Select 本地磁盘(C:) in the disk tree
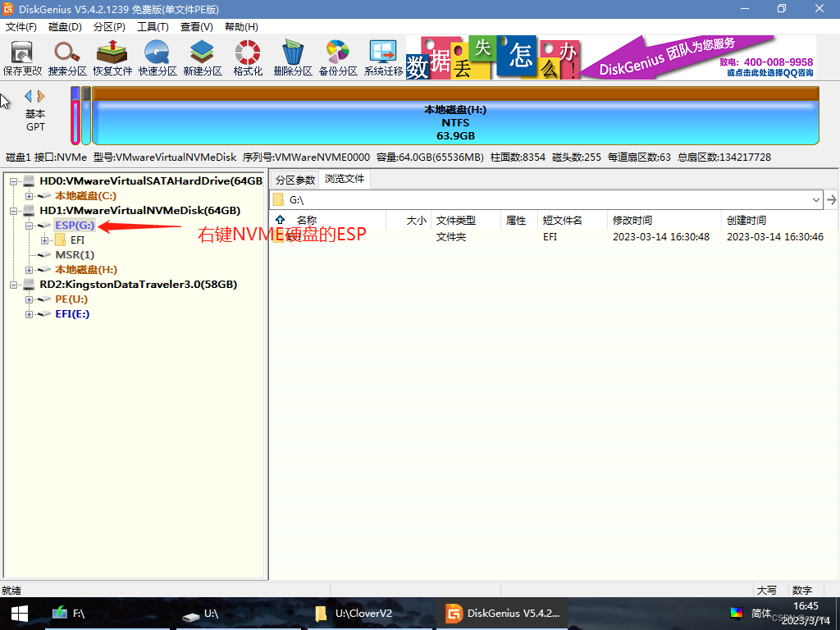 85,196
